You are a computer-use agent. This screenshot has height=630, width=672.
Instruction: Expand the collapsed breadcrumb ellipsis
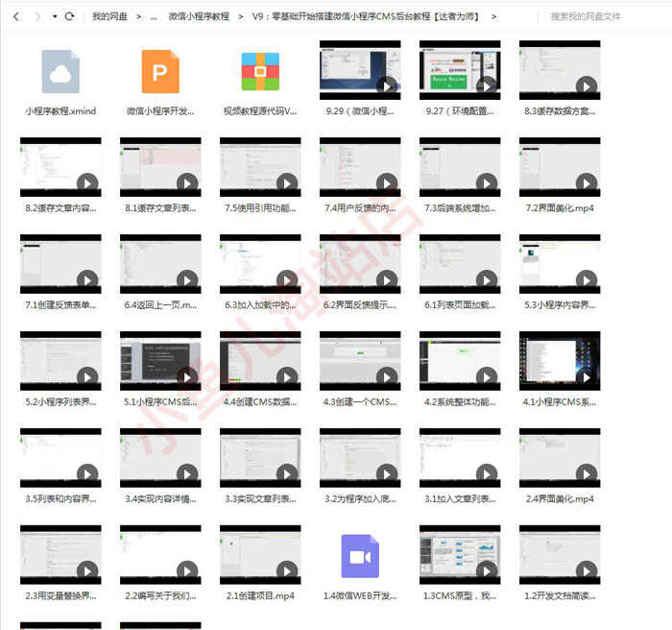click(x=154, y=17)
